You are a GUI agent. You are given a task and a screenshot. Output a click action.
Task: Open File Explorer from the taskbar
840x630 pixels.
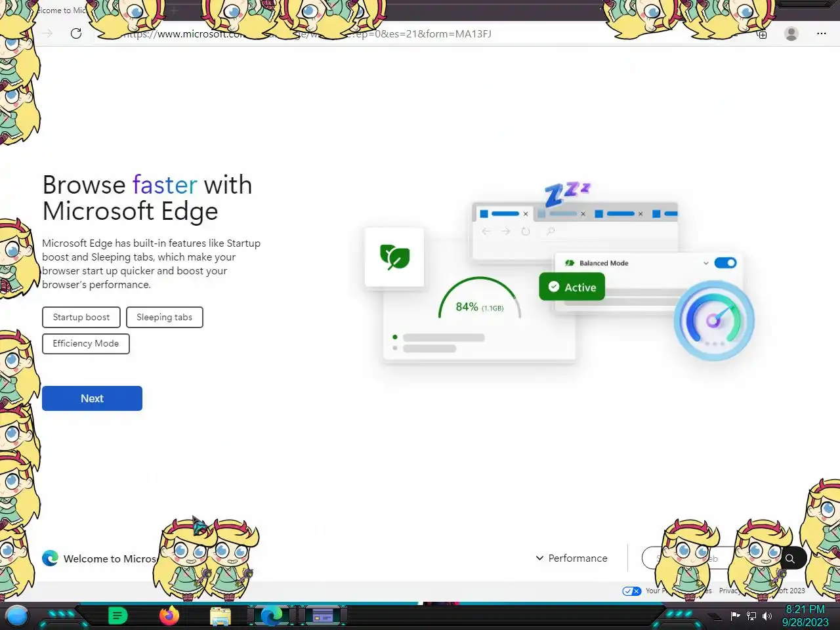(x=220, y=616)
